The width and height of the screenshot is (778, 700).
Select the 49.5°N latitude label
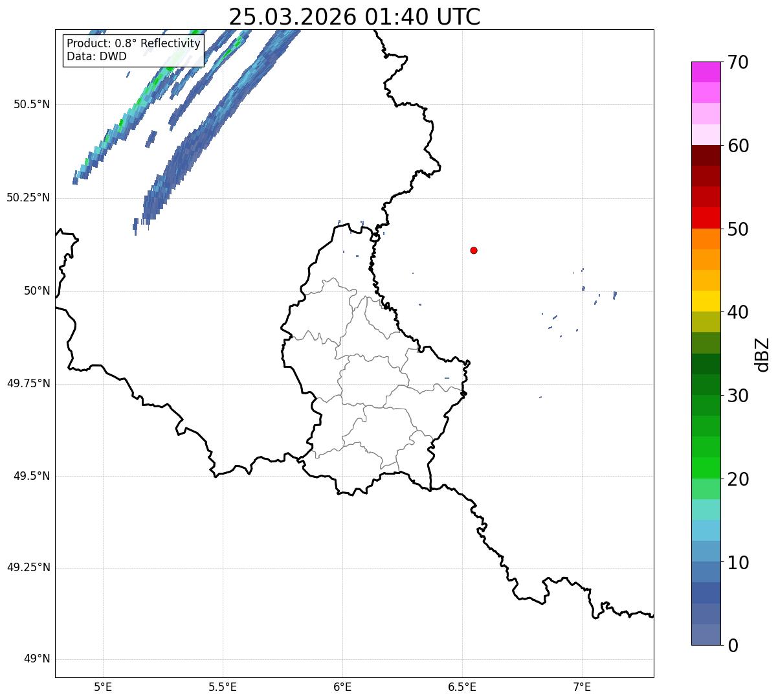point(32,476)
